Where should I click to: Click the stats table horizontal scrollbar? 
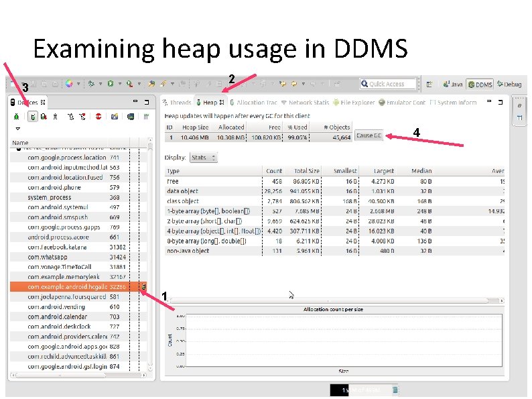335,300
